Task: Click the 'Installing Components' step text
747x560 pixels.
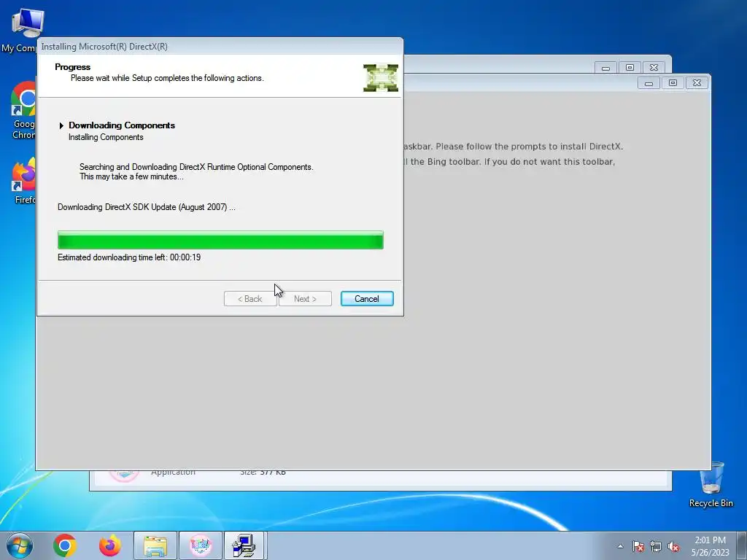Action: 106,137
